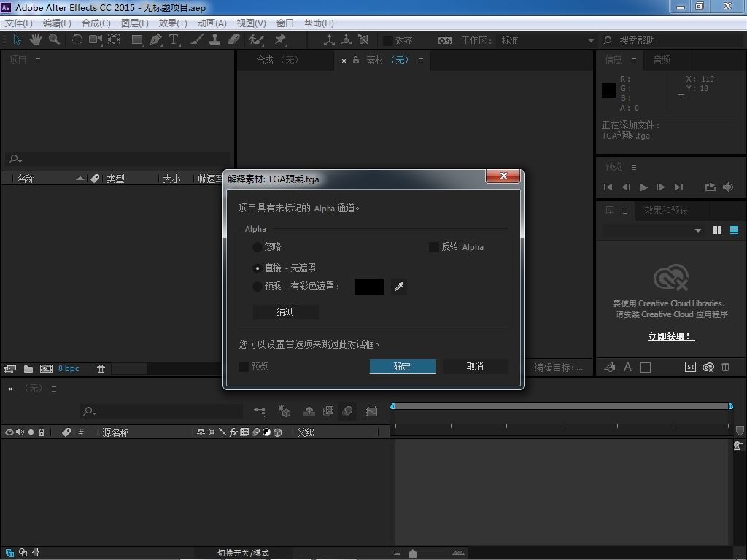
Task: Tick the 预览 checkbox in dialog
Action: click(244, 366)
